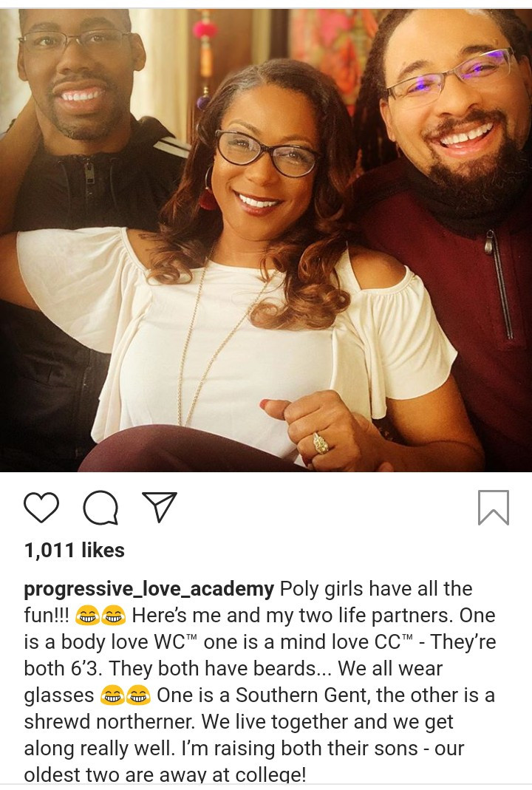
Task: Open the progressive_love_academy profile from the caption
Action: [149, 588]
